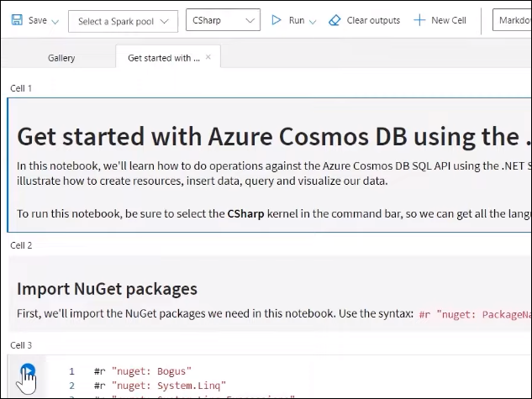Click the New Cell plus icon
Screen dimensions: 532x399
[419, 20]
